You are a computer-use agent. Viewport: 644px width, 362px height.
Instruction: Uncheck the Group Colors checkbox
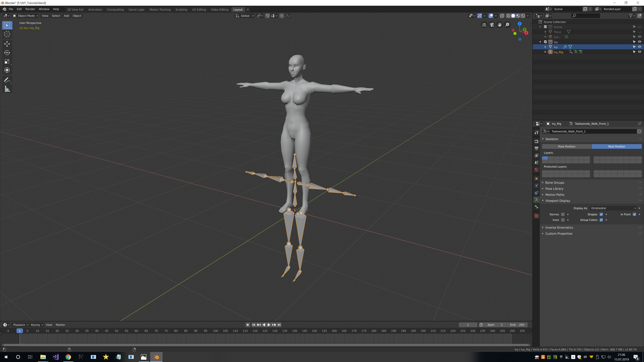(x=601, y=220)
